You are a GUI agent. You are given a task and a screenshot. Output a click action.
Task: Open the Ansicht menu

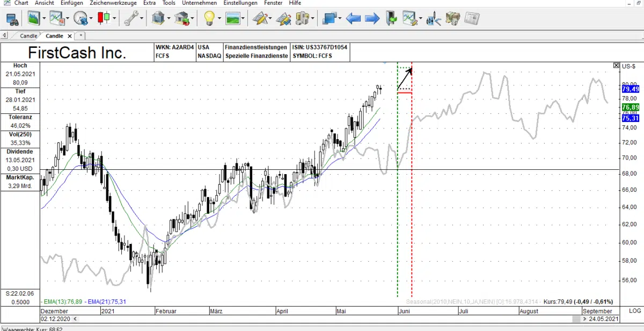click(45, 3)
